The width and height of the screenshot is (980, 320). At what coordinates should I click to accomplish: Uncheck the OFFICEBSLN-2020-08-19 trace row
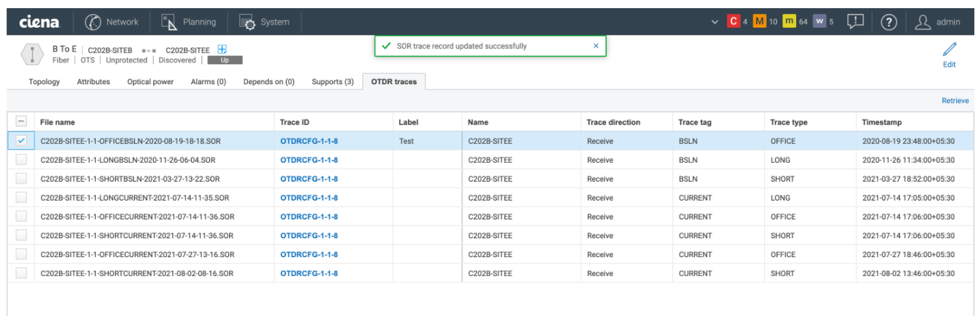21,141
